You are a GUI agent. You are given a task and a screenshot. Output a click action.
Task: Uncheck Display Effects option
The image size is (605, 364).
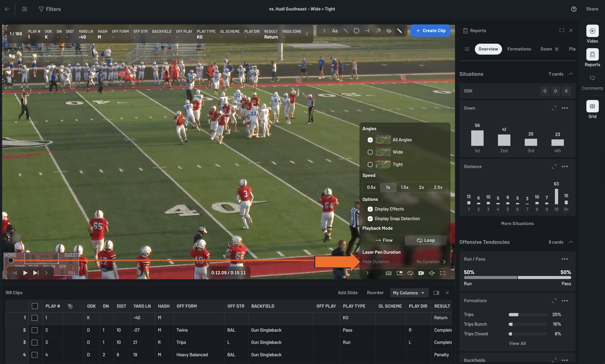pyautogui.click(x=370, y=209)
